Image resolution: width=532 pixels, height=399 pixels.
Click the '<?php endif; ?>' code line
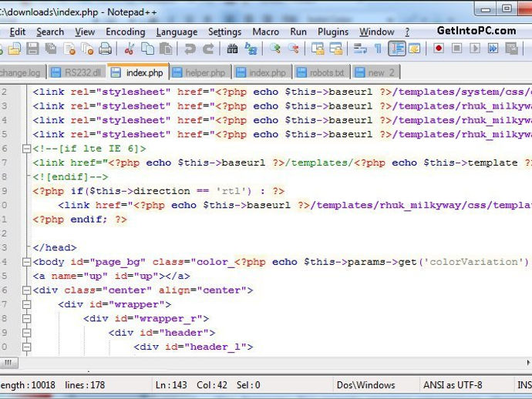point(80,220)
